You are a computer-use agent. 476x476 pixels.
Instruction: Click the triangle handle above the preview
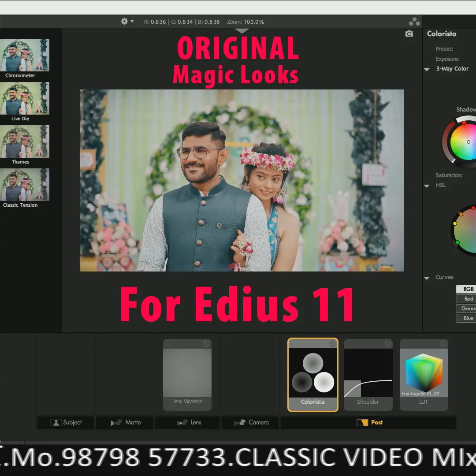click(x=242, y=31)
